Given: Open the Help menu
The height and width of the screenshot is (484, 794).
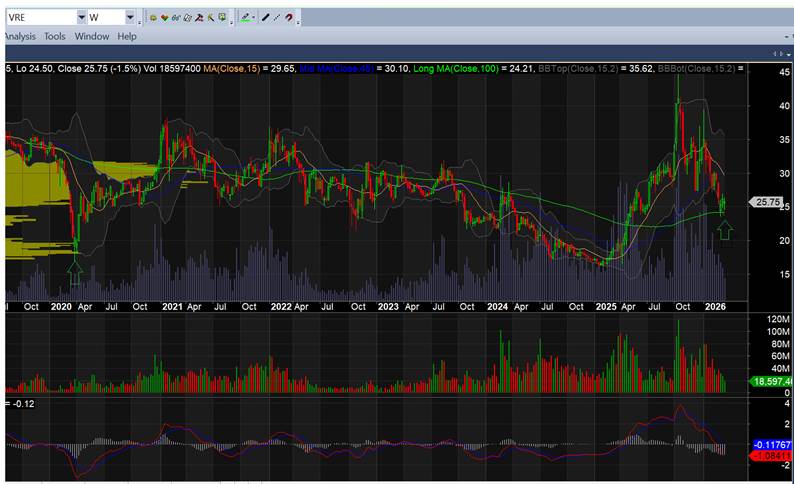Looking at the screenshot, I should [127, 36].
